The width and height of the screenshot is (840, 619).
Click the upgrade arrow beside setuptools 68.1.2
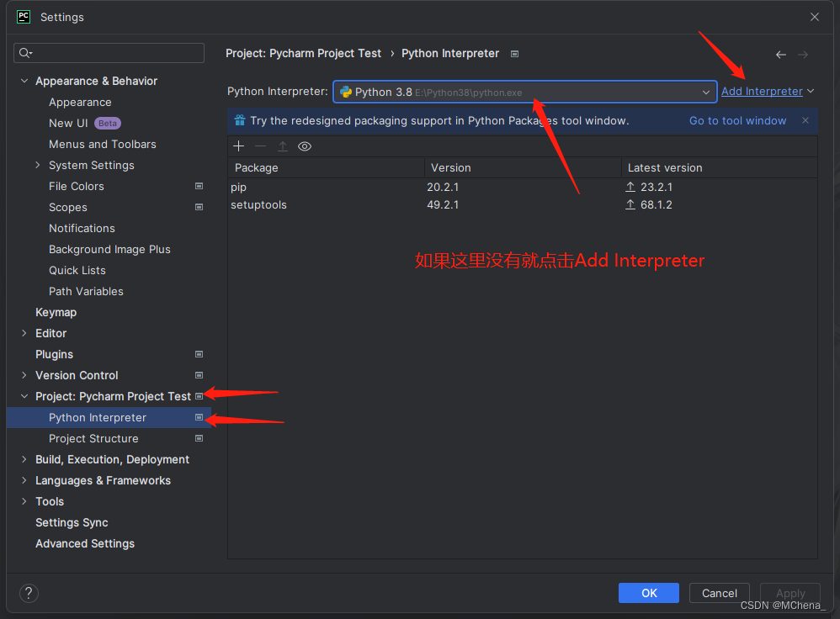coord(630,204)
